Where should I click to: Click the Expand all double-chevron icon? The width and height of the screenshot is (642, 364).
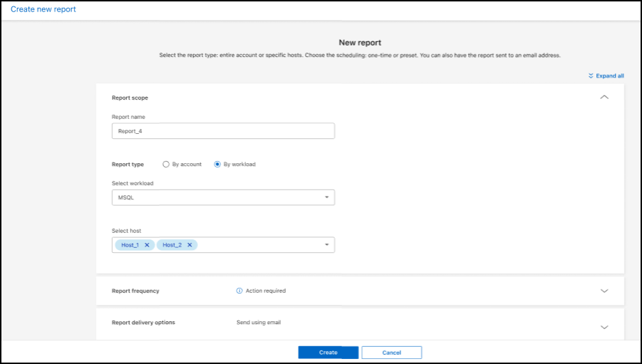pos(591,76)
